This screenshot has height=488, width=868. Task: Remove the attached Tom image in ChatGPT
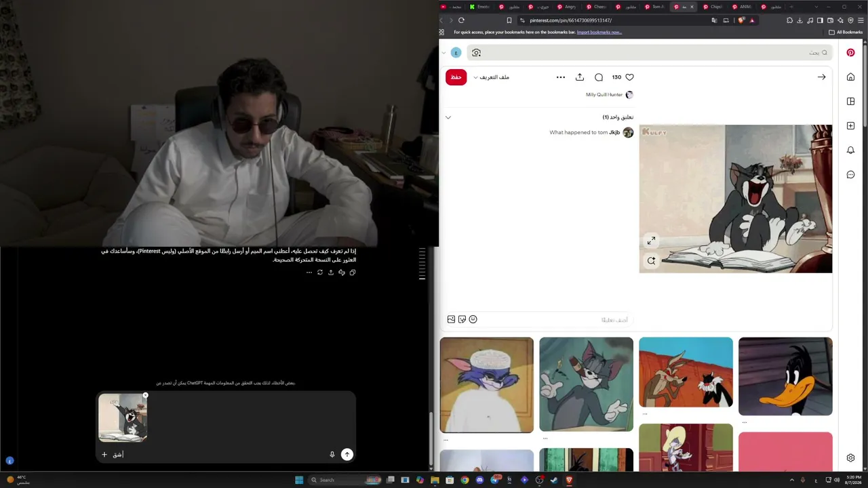[x=145, y=395]
